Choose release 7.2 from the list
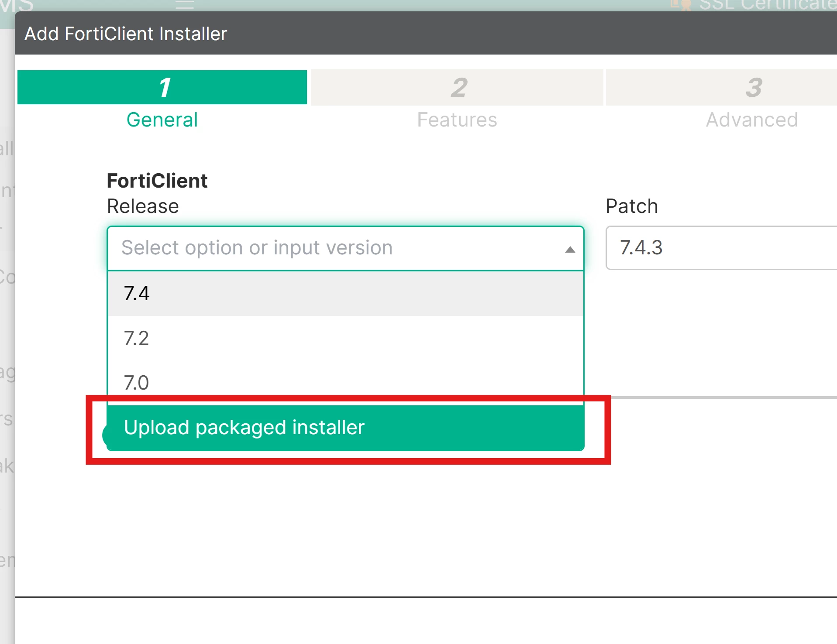Viewport: 837px width, 644px height. tap(345, 338)
